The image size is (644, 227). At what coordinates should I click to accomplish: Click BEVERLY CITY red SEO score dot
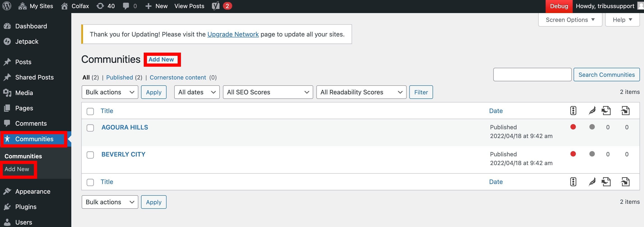[x=573, y=154]
